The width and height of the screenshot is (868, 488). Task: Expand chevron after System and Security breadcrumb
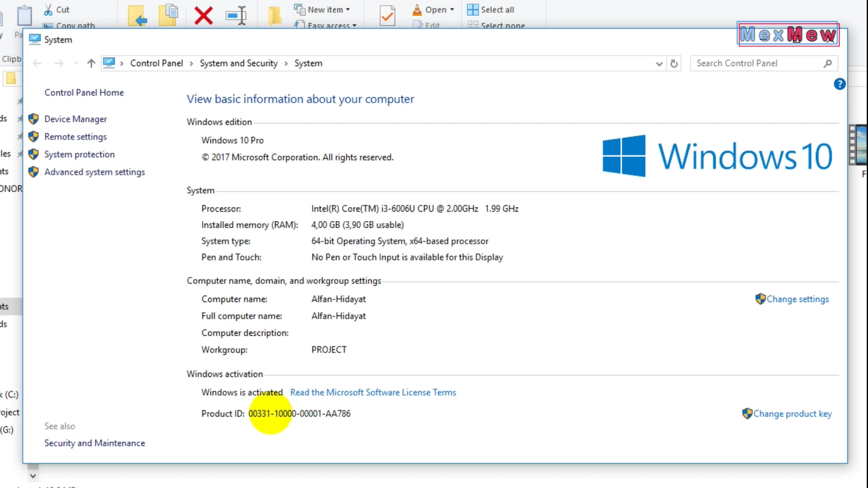[286, 64]
